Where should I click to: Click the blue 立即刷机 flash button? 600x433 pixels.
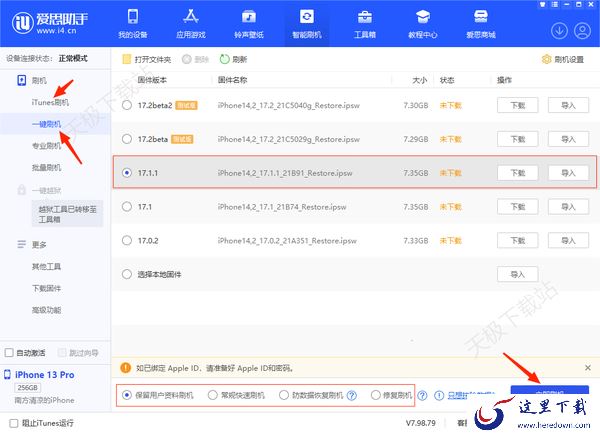549,390
